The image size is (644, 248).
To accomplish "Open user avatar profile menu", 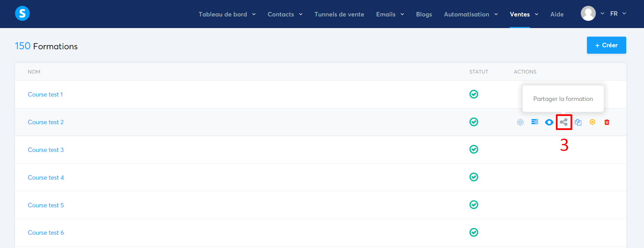I will 588,13.
